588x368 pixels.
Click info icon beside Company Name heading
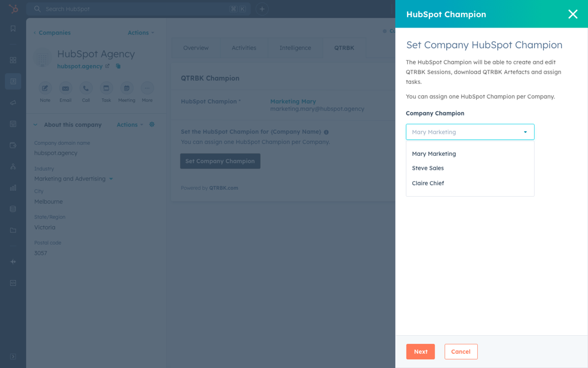326,132
